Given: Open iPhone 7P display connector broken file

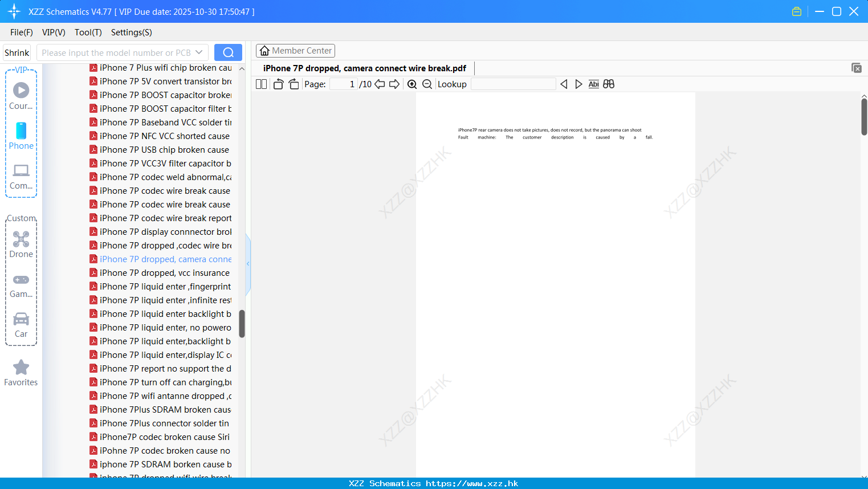Looking at the screenshot, I should tap(160, 232).
